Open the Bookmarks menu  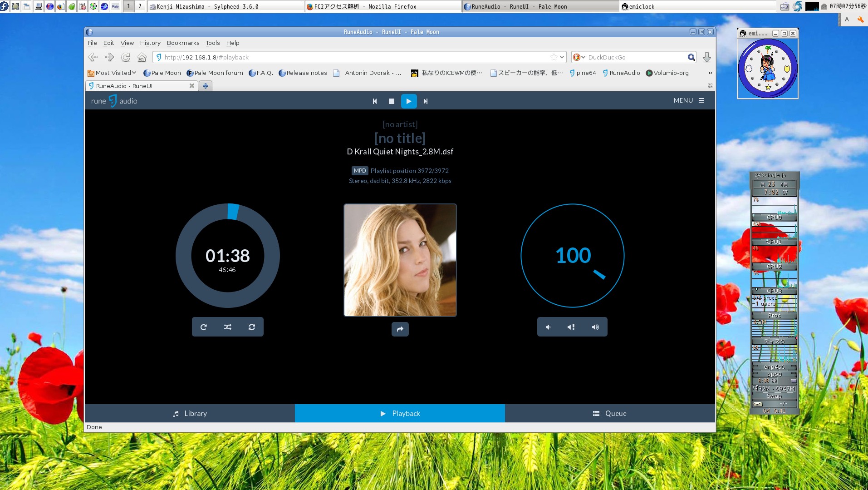point(183,43)
